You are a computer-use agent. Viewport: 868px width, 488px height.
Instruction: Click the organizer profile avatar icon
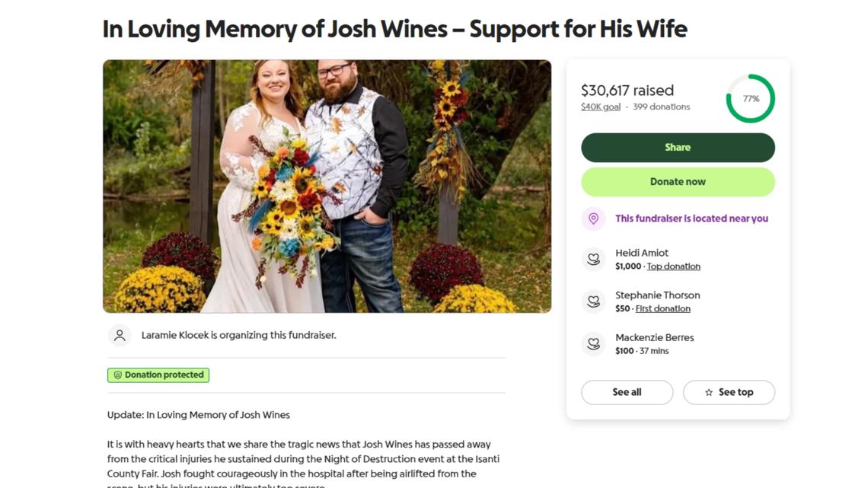point(120,335)
